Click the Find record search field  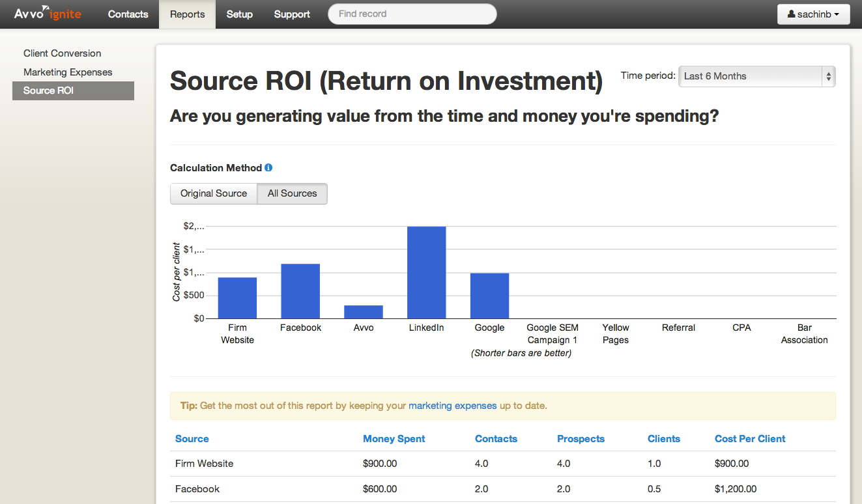point(412,14)
